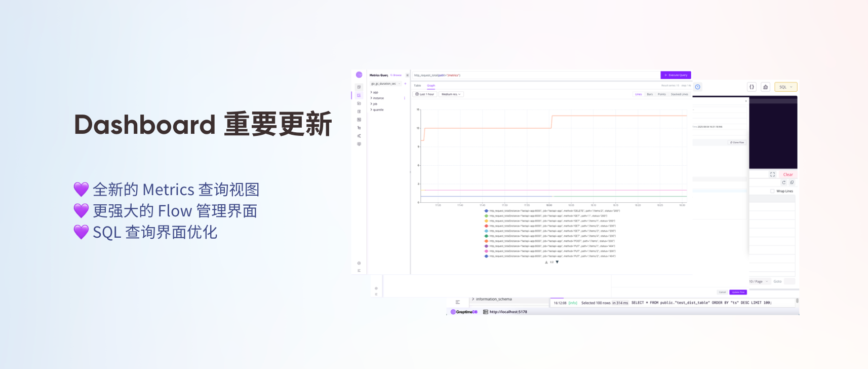The image size is (868, 369).
Task: Click the refresh icon below Clear
Action: [783, 182]
